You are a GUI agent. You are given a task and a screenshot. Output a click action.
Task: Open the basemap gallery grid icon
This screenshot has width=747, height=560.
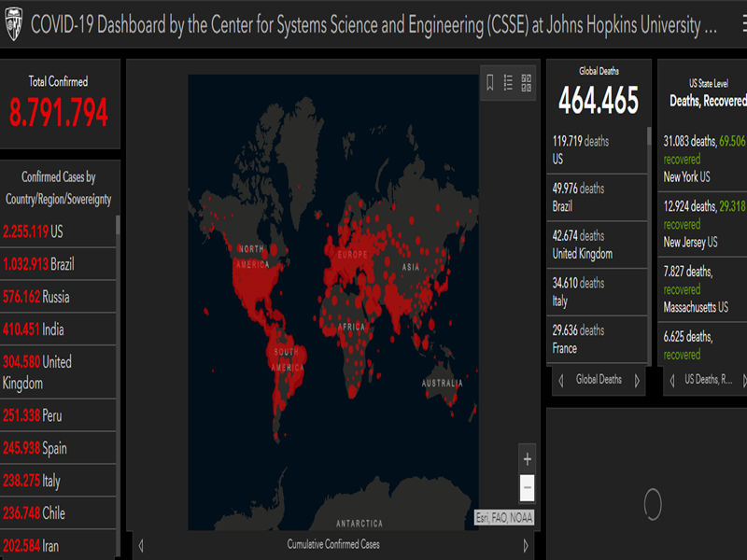coord(526,83)
